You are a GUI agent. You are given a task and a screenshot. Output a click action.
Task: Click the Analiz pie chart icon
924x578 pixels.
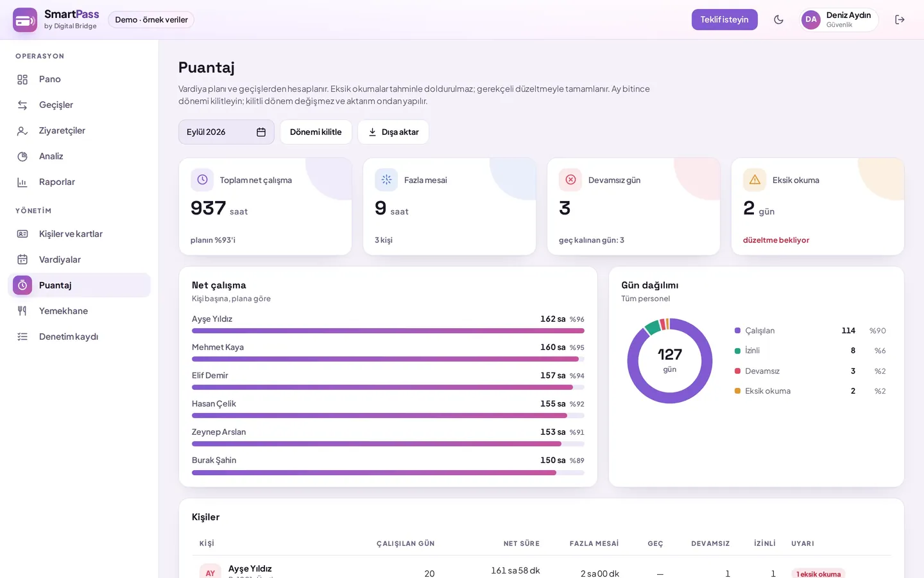tap(22, 157)
